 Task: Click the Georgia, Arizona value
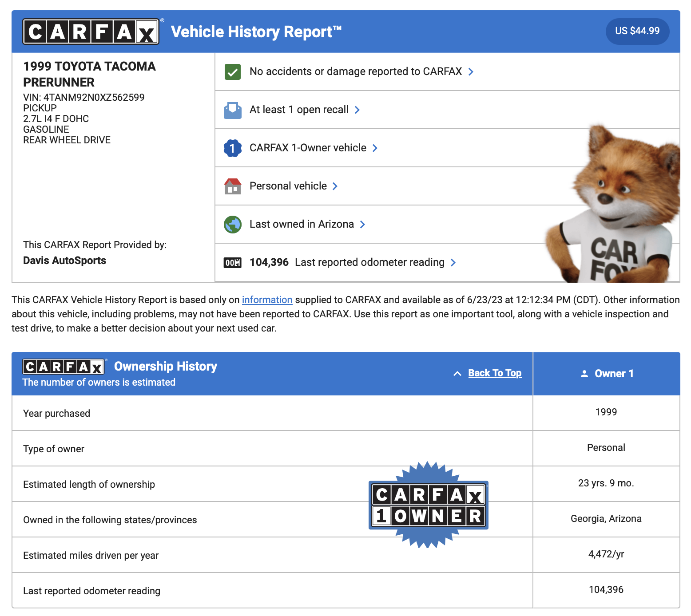(x=606, y=518)
